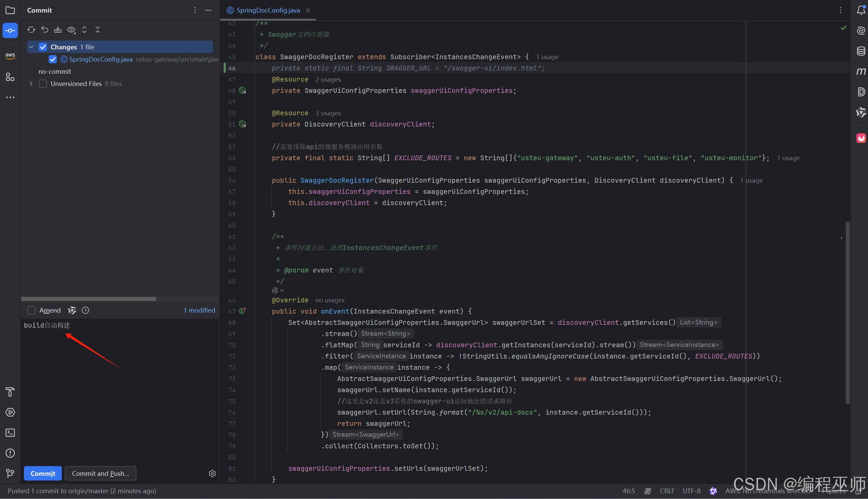Open the Services run tool window
This screenshot has width=868, height=499.
[10, 412]
